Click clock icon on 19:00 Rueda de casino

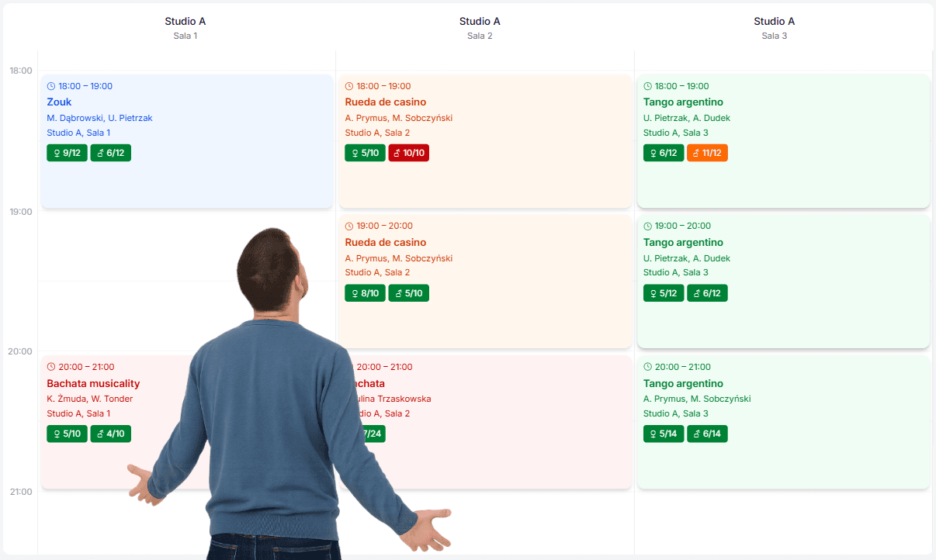349,226
